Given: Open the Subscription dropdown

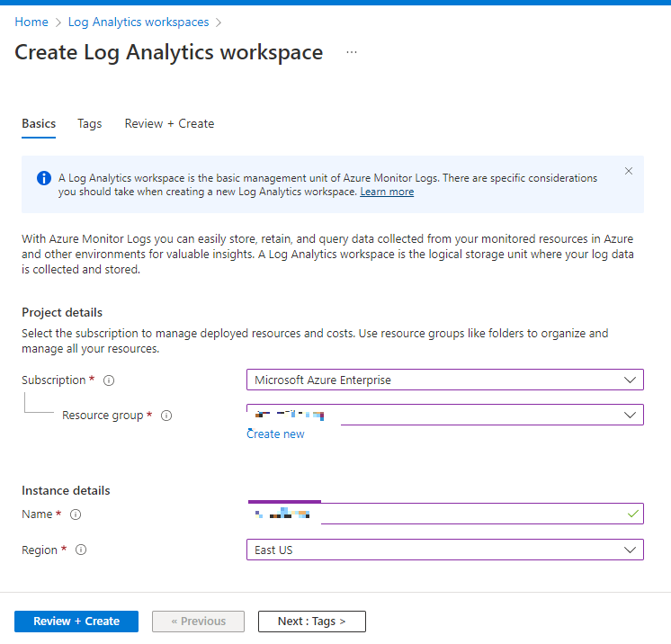Looking at the screenshot, I should pyautogui.click(x=445, y=380).
